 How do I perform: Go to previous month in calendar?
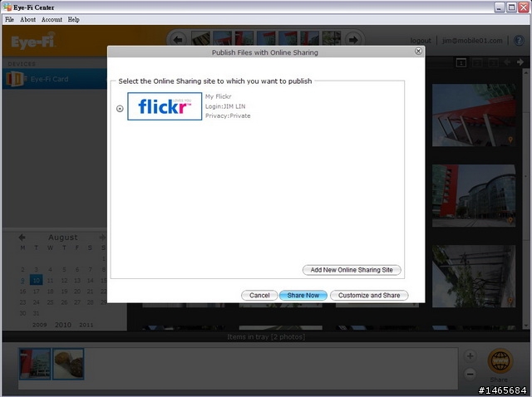22,238
